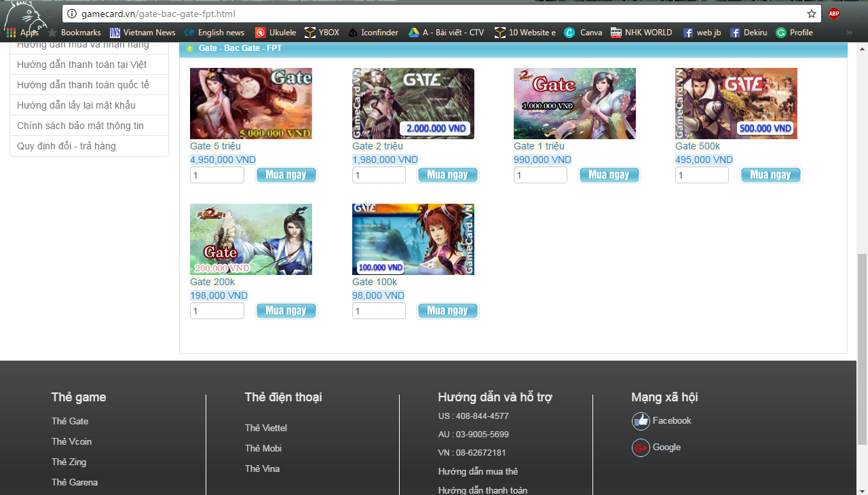Open 'Thẻ Garena' footer link
This screenshot has height=495, width=868.
click(x=75, y=482)
